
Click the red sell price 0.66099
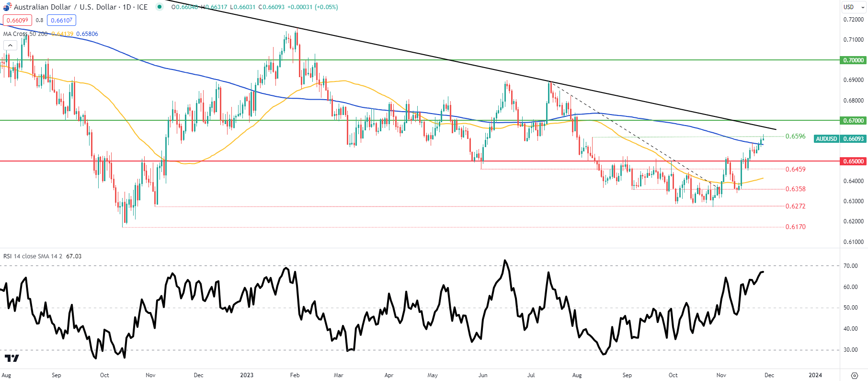tap(17, 20)
